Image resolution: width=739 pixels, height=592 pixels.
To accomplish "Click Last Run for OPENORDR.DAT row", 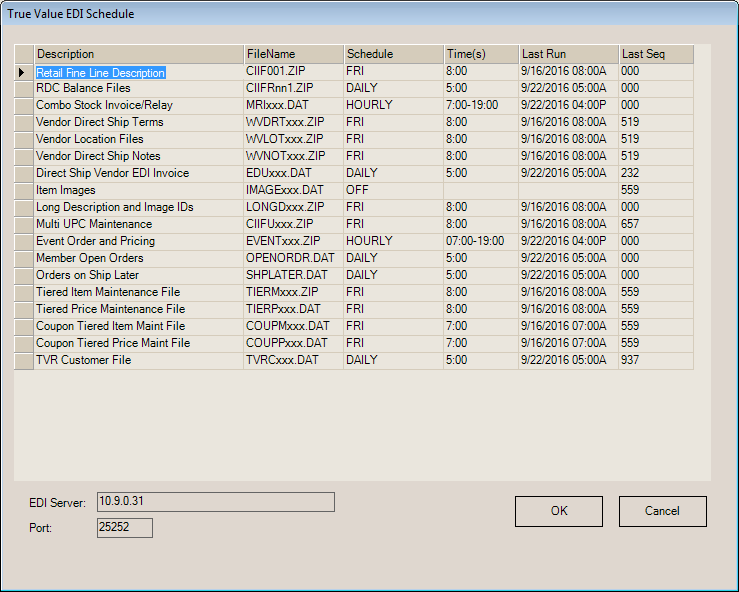I will tap(569, 258).
